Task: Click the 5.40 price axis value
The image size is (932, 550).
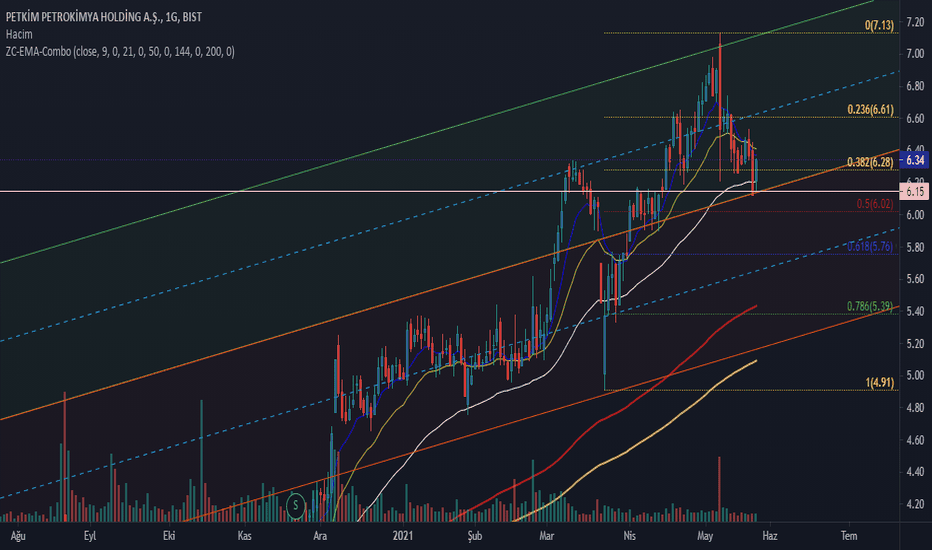Action: (915, 311)
